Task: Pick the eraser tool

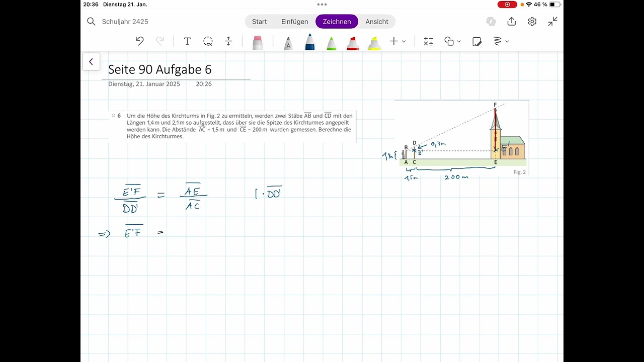Action: click(x=258, y=42)
